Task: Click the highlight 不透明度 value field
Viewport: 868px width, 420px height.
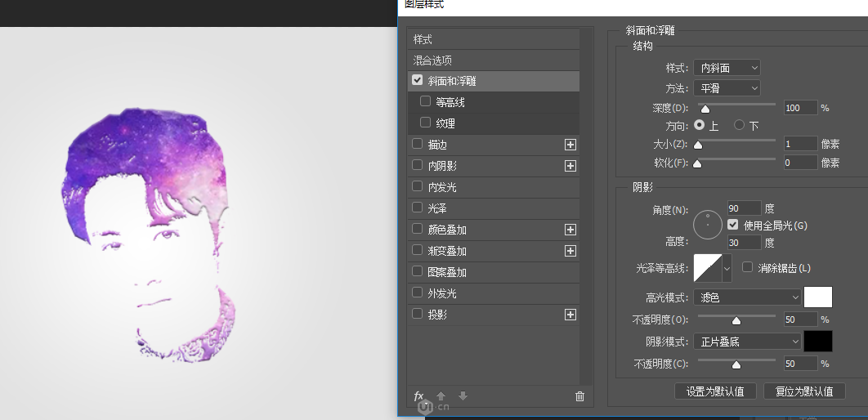Action: [x=800, y=319]
